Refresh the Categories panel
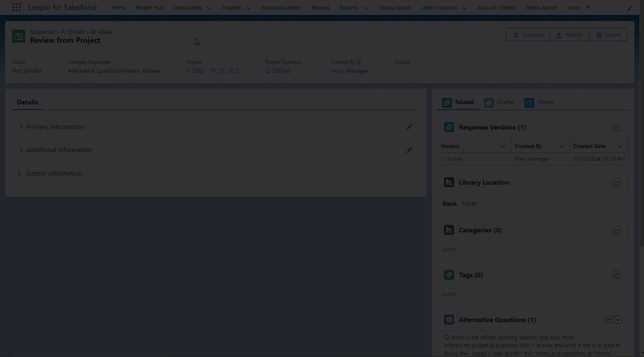Screen dimensions: 644x357 (616, 230)
